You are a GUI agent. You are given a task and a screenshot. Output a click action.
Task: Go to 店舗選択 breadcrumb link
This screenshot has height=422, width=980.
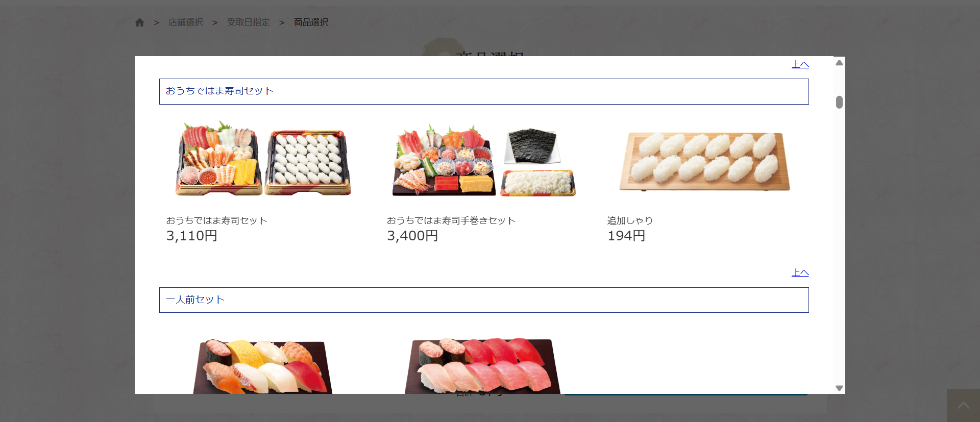(x=186, y=22)
